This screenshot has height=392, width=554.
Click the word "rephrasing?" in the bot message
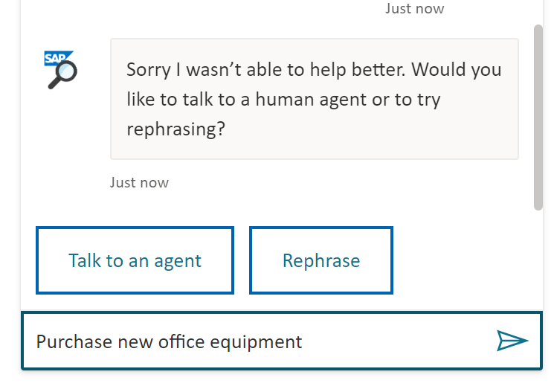pos(176,129)
